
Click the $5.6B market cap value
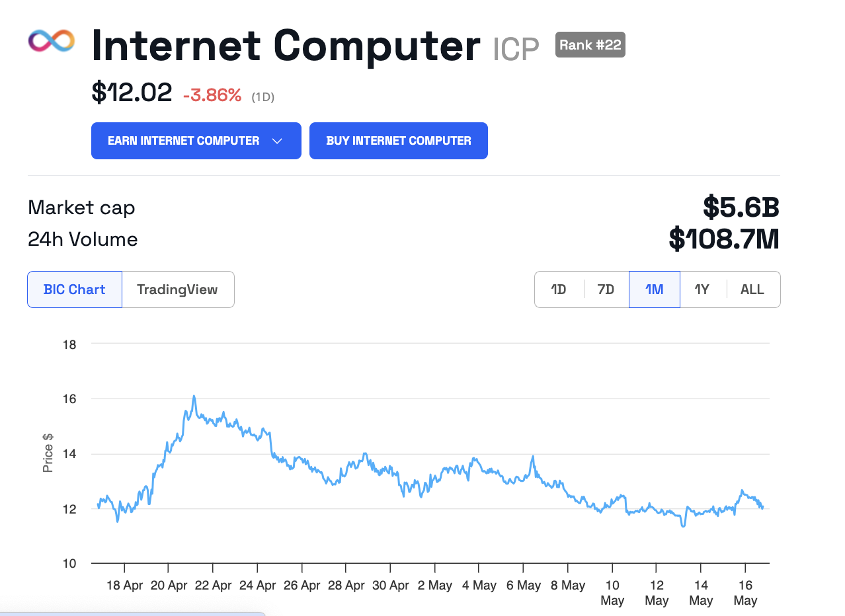click(741, 208)
